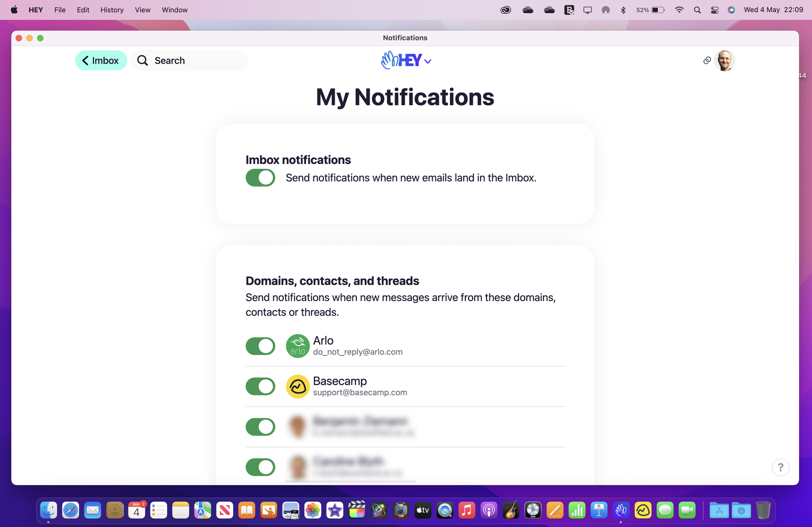This screenshot has height=527, width=812.
Task: Click the History menu item
Action: [x=112, y=9]
